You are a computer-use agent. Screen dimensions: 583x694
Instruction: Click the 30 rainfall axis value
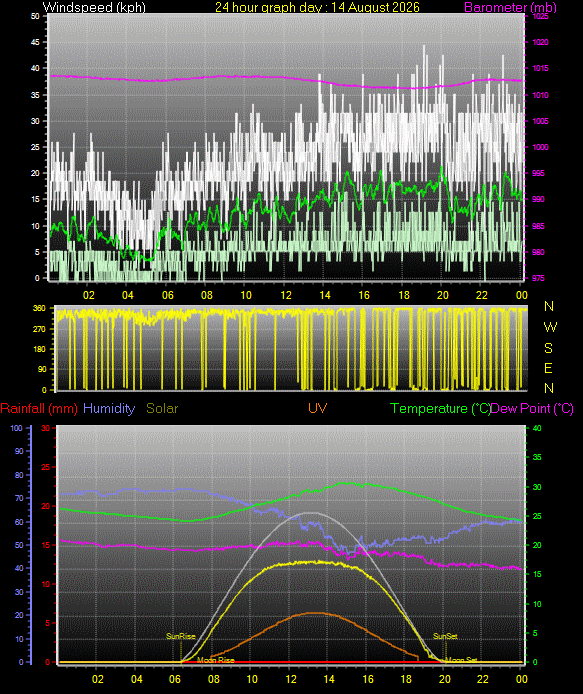pos(46,428)
